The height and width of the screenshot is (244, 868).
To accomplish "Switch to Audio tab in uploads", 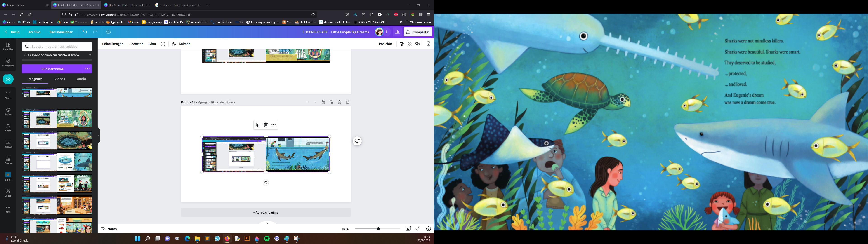I will coord(81,79).
